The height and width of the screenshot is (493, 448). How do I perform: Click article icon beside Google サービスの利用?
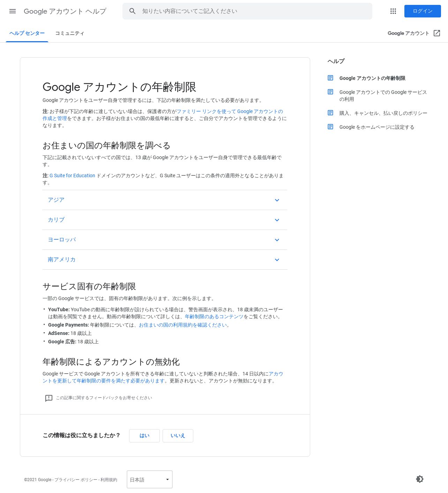tap(330, 92)
